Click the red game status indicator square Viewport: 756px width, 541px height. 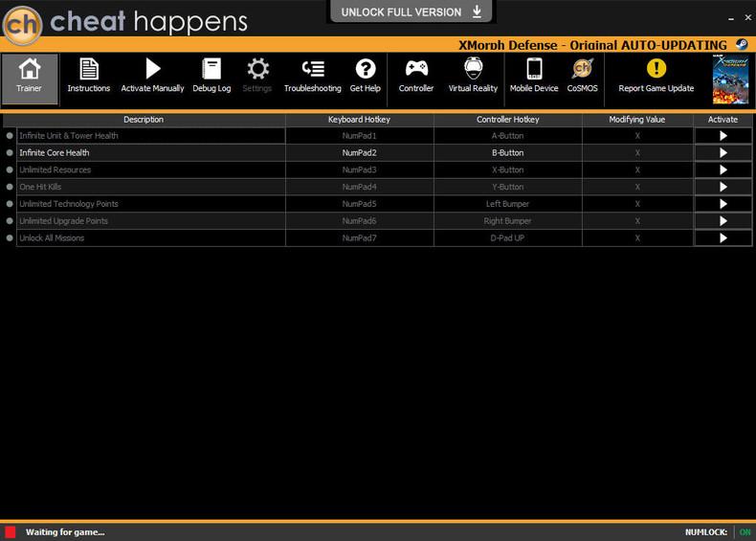pyautogui.click(x=11, y=532)
